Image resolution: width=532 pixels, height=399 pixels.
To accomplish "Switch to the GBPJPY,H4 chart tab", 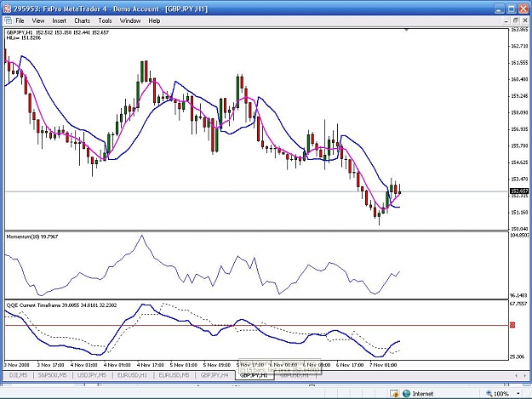I will click(x=215, y=375).
